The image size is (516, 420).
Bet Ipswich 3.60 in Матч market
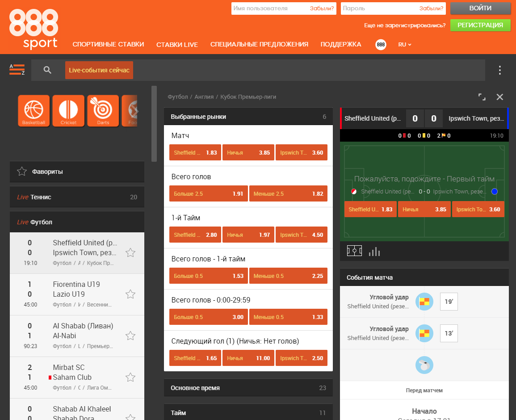[x=302, y=152]
